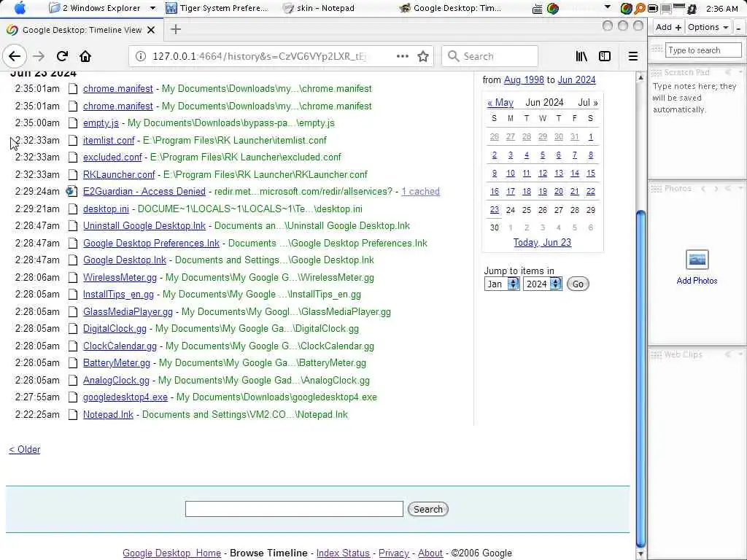Click the Scratch Pad notes area
Image resolution: width=747 pixels, height=560 pixels.
coord(695,128)
